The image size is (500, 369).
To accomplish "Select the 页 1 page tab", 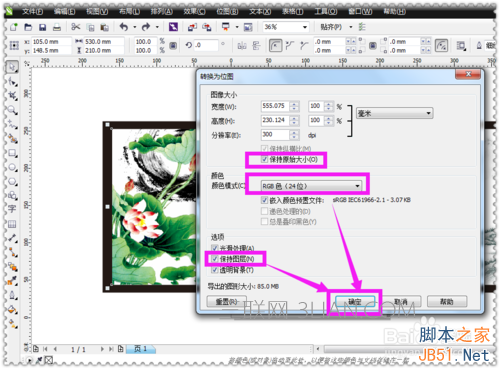I will point(140,349).
